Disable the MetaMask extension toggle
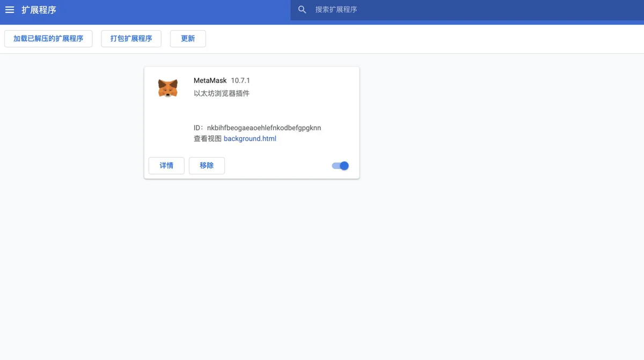Screen dimensions: 644x360 tap(340, 166)
